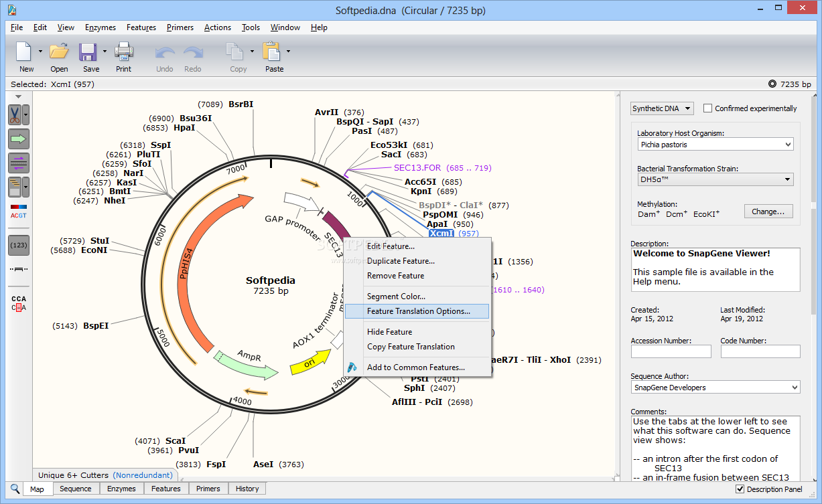
Task: Choose Duplicate Feature from context menu
Action: pos(417,261)
